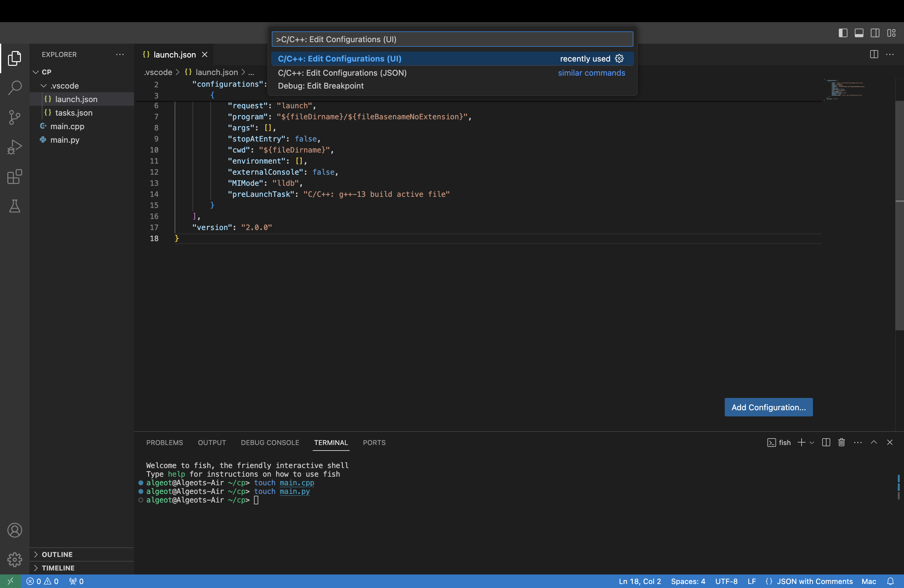Open the terminal profile dropdown next to fish
Image resolution: width=904 pixels, height=588 pixels.
[x=812, y=442]
